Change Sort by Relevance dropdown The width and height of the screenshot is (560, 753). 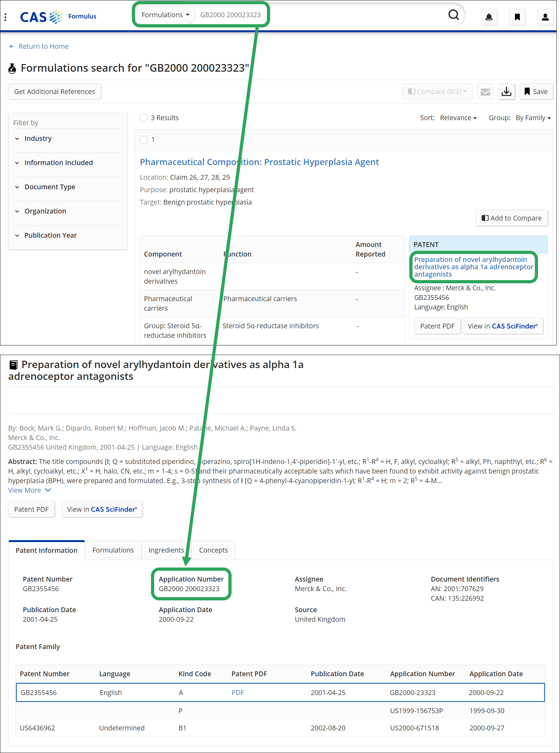(x=458, y=118)
